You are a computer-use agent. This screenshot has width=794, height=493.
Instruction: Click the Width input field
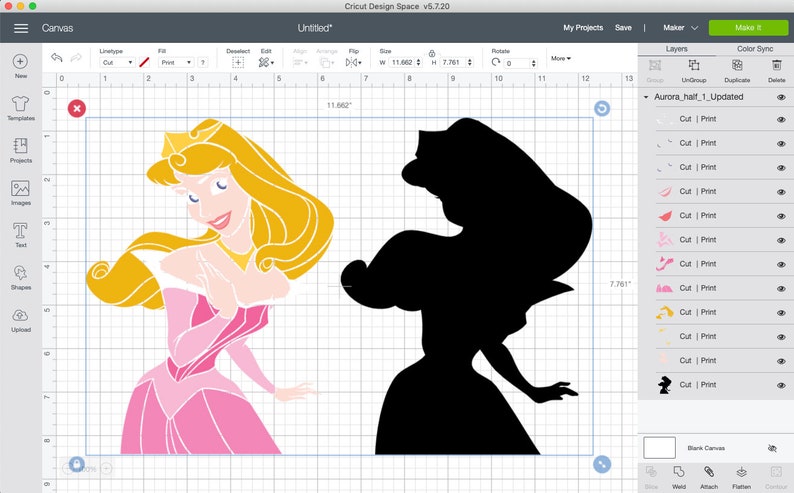tap(402, 62)
